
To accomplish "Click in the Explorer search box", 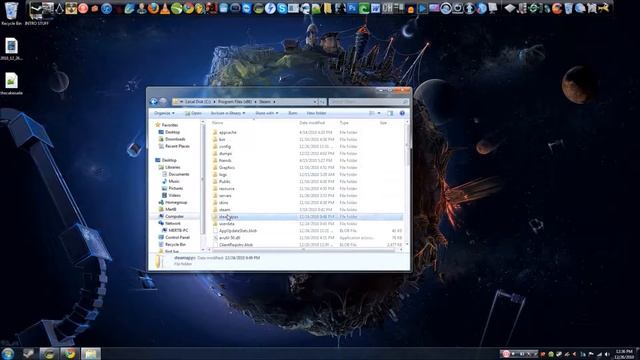I will click(x=369, y=101).
